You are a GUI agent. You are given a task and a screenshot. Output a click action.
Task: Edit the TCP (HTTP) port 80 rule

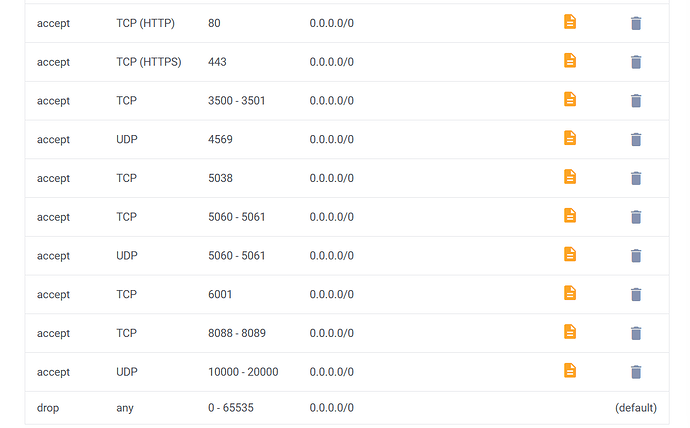570,22
